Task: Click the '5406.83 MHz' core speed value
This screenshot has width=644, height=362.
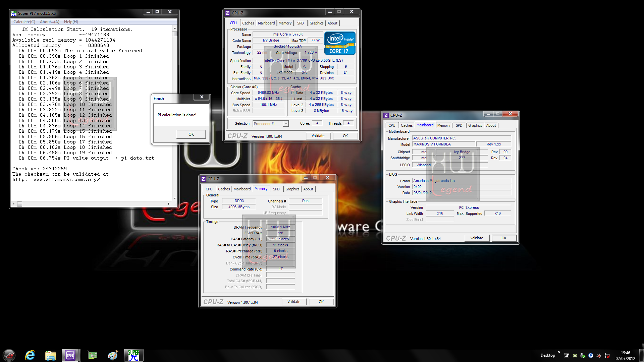Action: coord(268,93)
